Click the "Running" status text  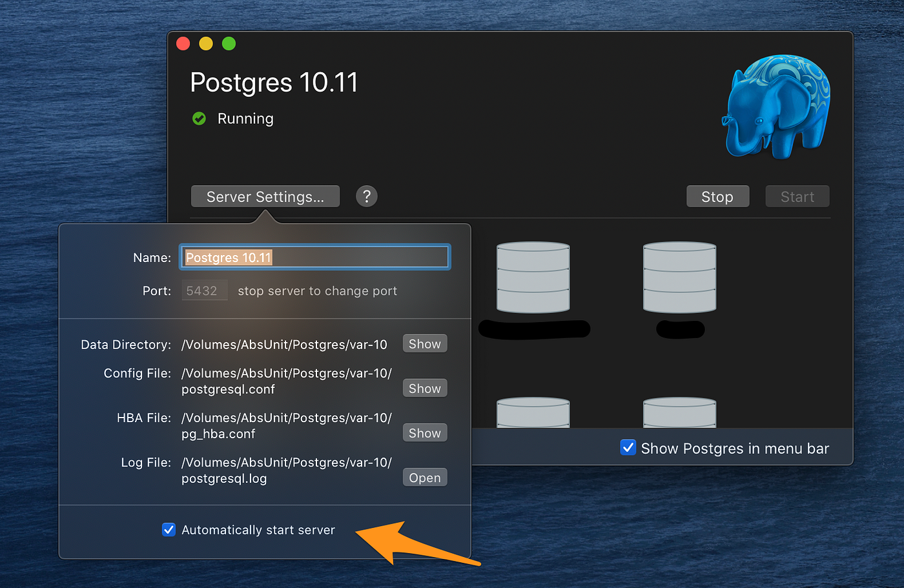tap(245, 119)
